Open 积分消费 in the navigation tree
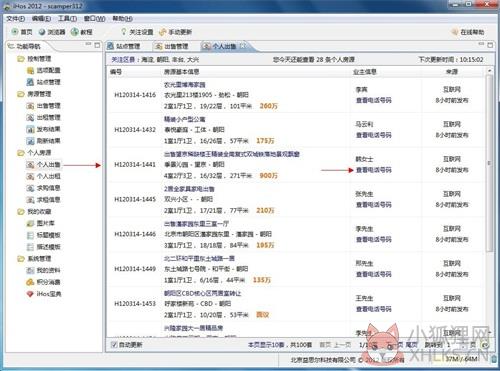500x371 pixels. (44, 282)
